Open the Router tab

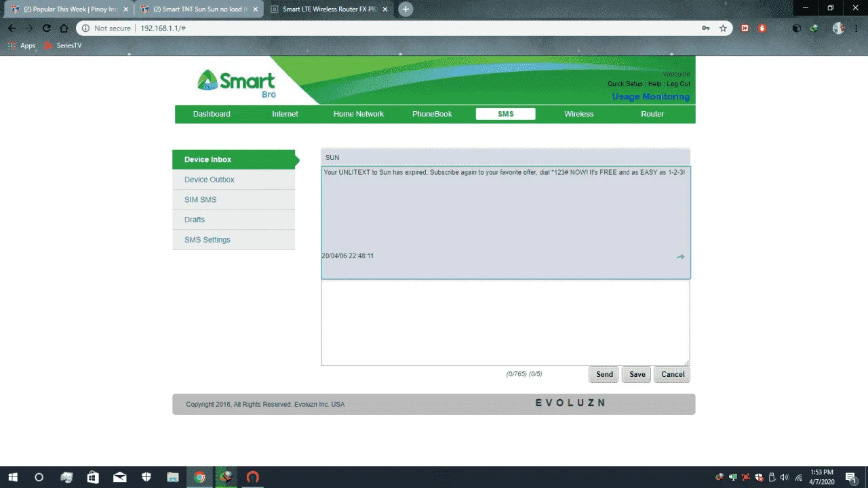pos(652,114)
